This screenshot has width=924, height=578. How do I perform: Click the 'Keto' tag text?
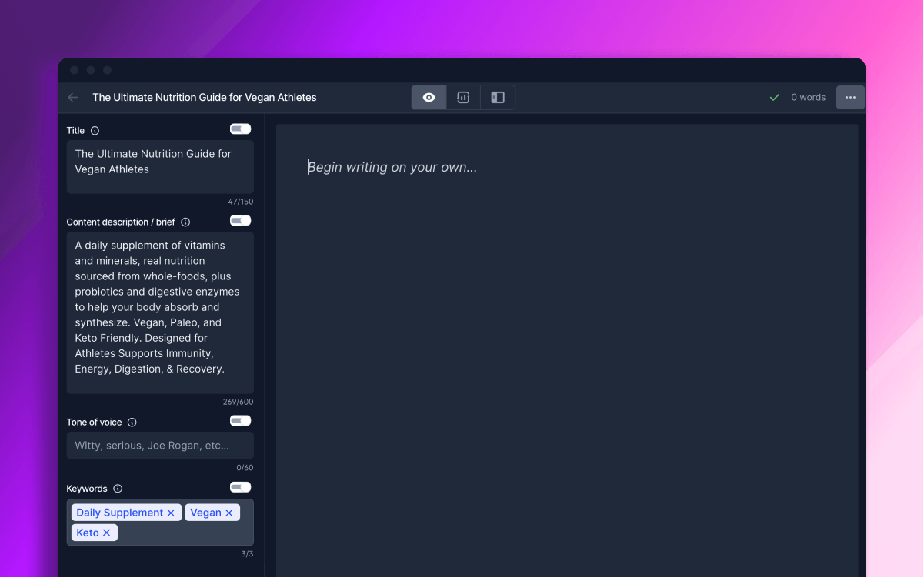tap(88, 533)
